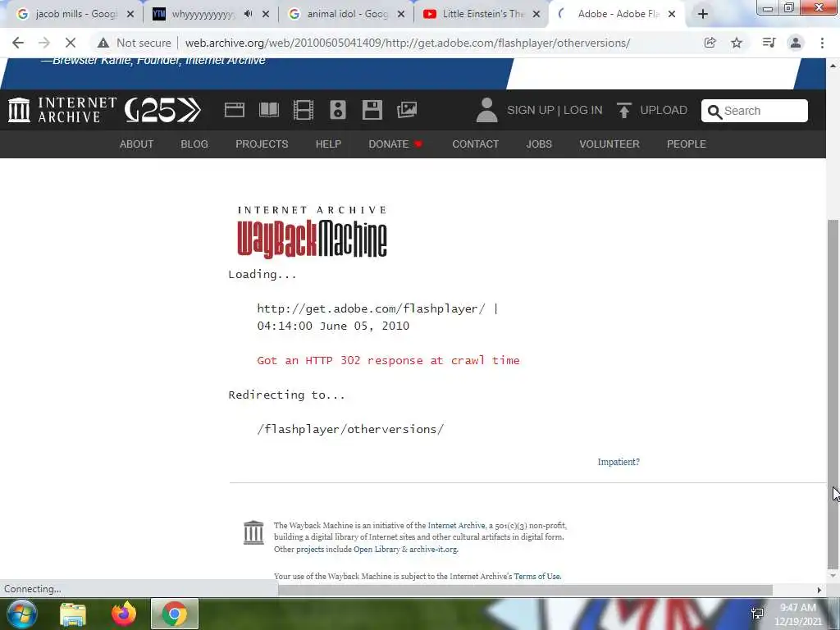Click the browser back arrow
Viewport: 840px width, 630px height.
pyautogui.click(x=18, y=43)
